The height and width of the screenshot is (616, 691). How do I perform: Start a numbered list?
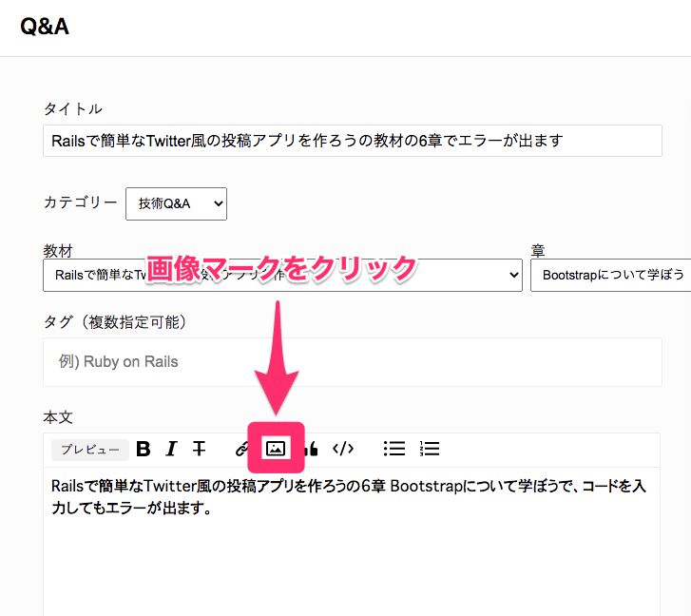[430, 449]
